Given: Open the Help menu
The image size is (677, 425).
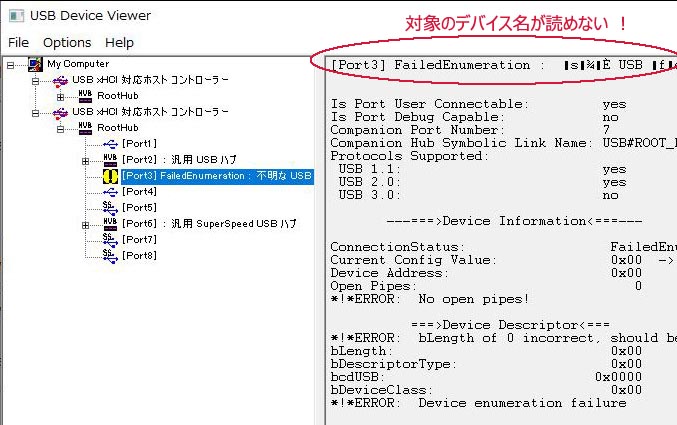Looking at the screenshot, I should (x=119, y=43).
